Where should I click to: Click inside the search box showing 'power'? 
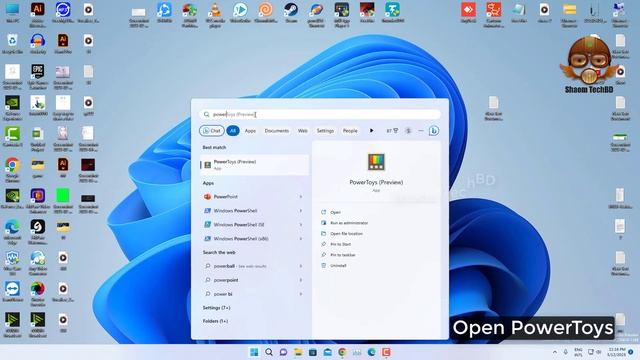pos(320,114)
